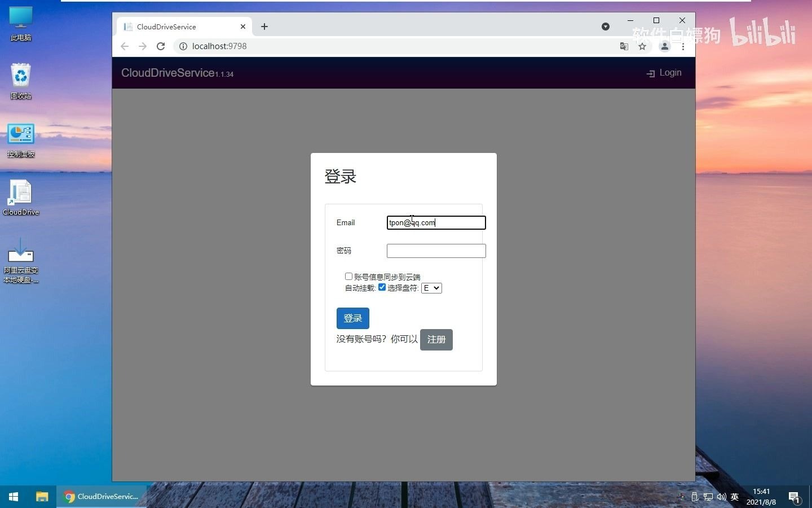Select the Chrome CloudDriveService taskbar item
Screen dimensions: 812x508
pos(101,497)
